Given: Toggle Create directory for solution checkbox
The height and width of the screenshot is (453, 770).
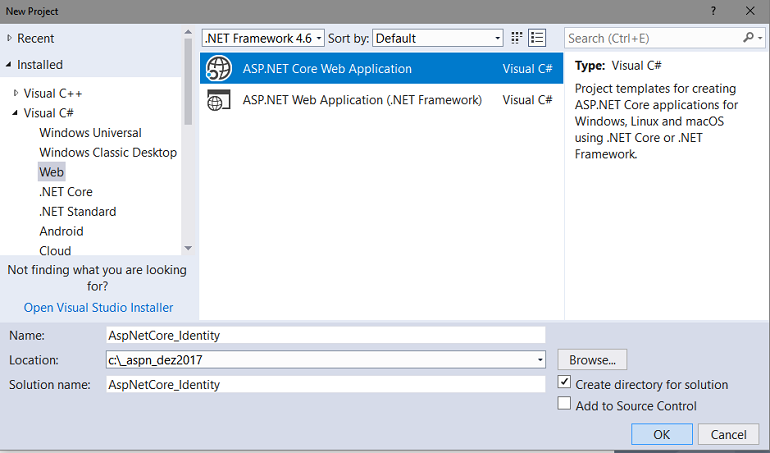Looking at the screenshot, I should click(564, 382).
